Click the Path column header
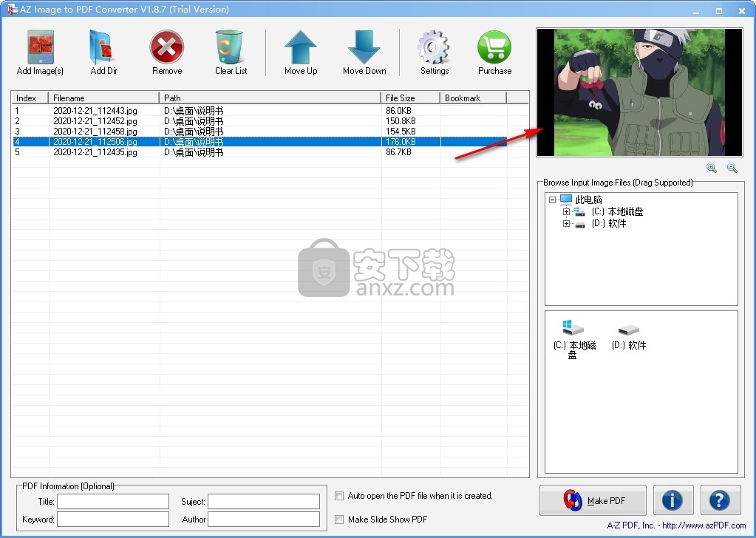 pyautogui.click(x=270, y=98)
